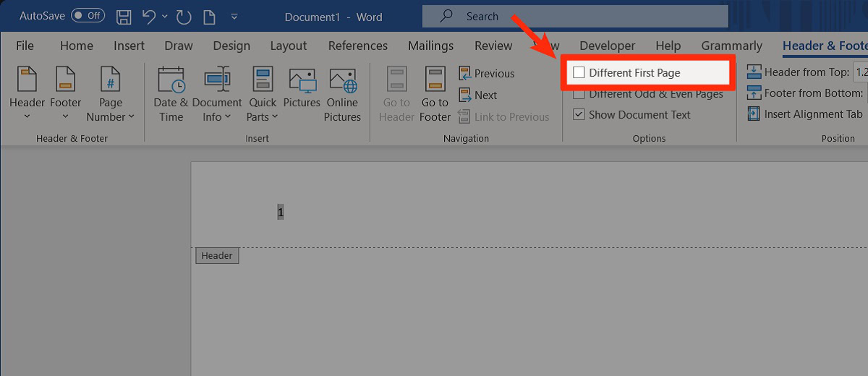868x376 pixels.
Task: Open the References tab
Action: [x=359, y=46]
